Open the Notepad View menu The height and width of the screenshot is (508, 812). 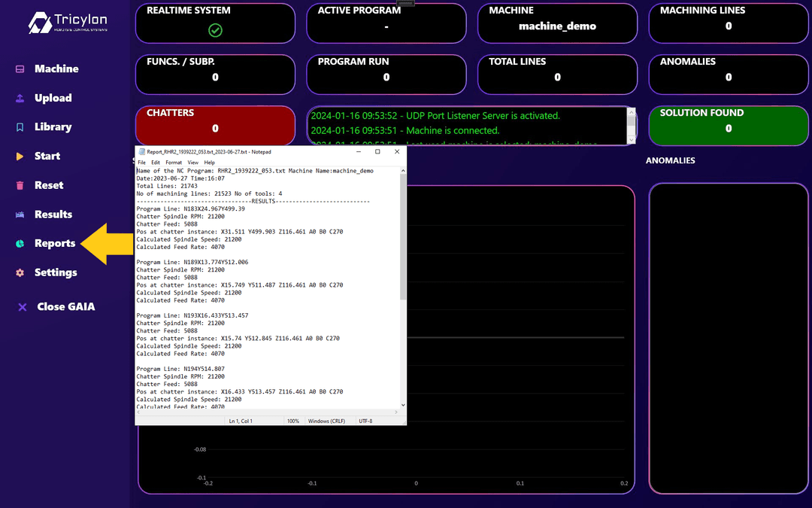193,163
